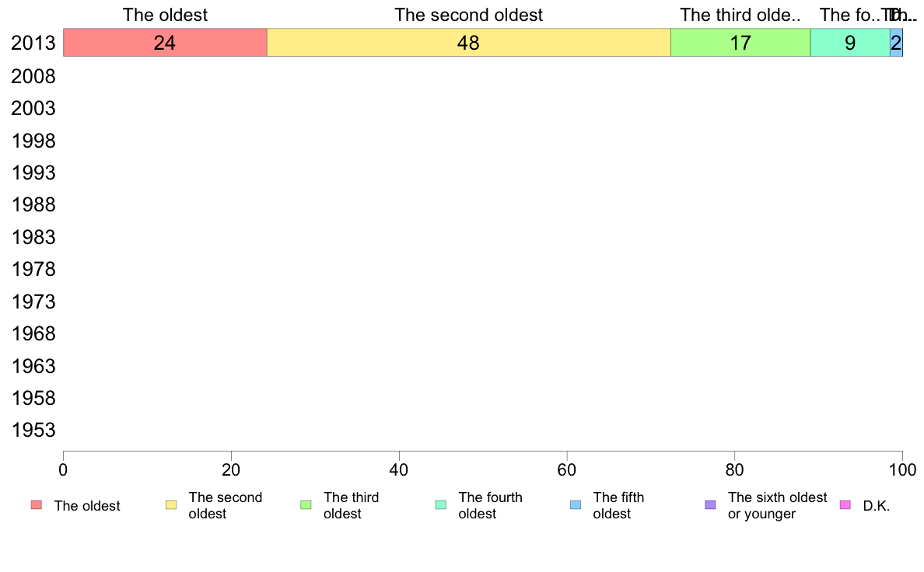This screenshot has height=572, width=924.
Task: Click the 1993 year row label
Action: click(33, 173)
